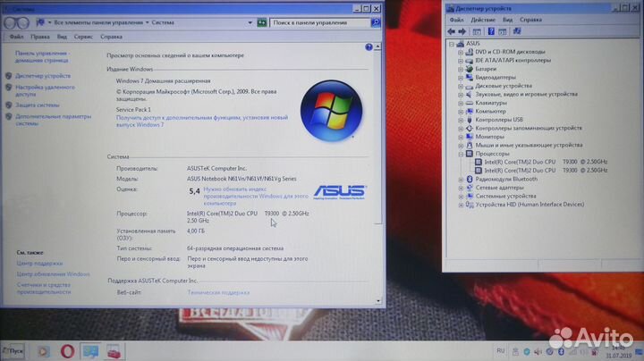
Task: Click the System control panel taskbar icon
Action: pyautogui.click(x=90, y=351)
